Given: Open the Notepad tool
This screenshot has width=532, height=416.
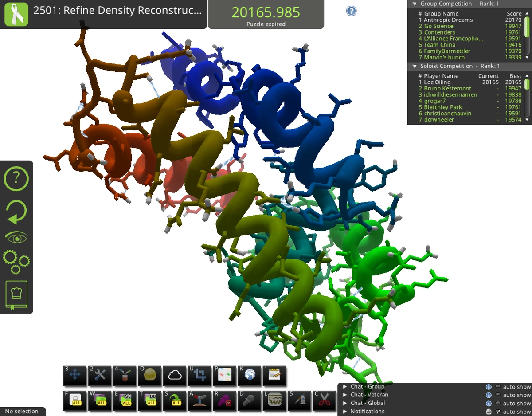Looking at the screenshot, I should pyautogui.click(x=274, y=376).
